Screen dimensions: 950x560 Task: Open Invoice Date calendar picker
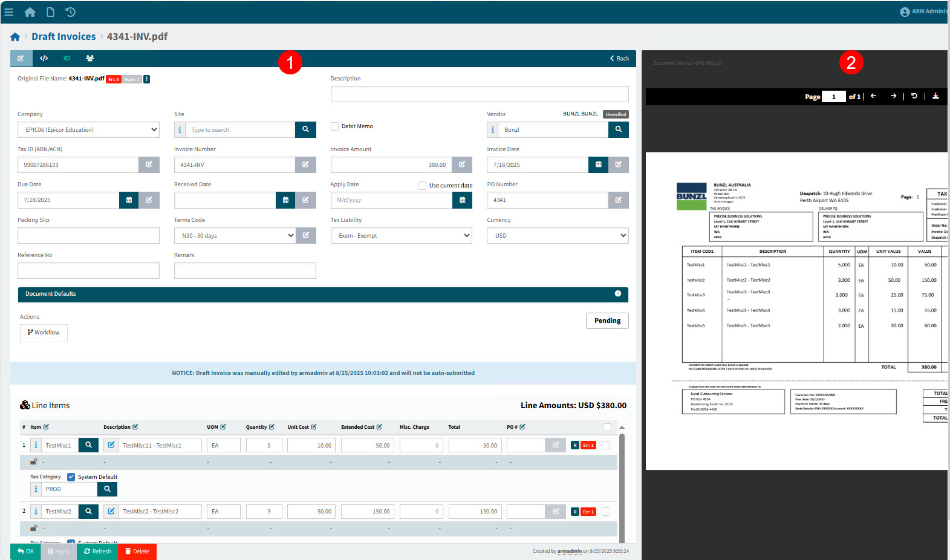point(598,164)
